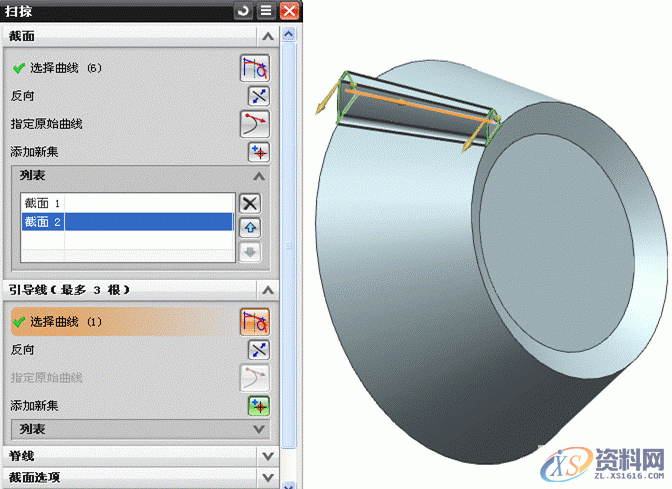
Task: Open dialog options menu in title bar
Action: pyautogui.click(x=266, y=10)
